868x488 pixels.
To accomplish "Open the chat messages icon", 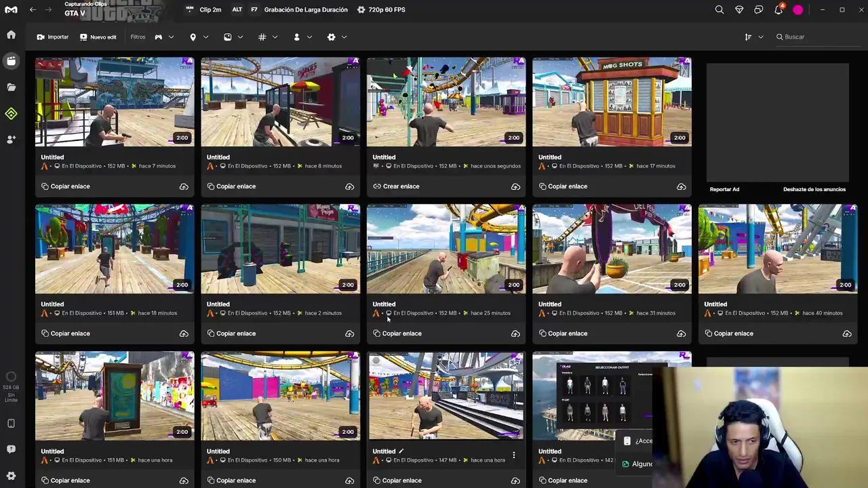I will tap(759, 9).
